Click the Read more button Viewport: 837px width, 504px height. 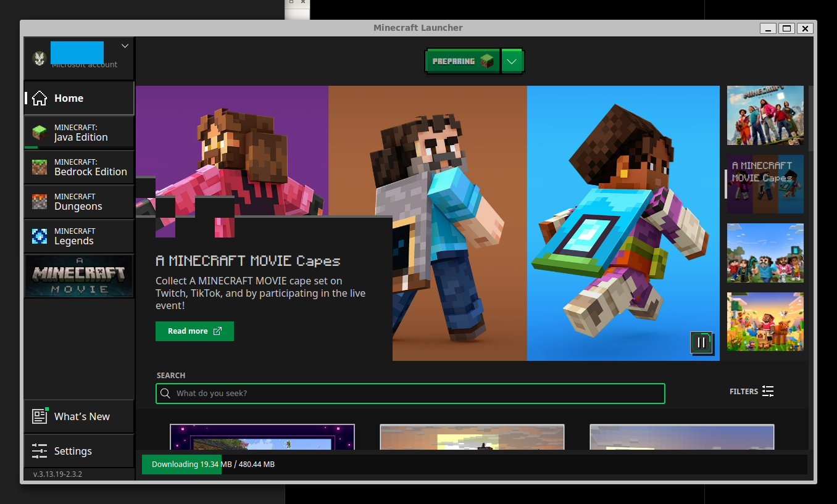point(194,331)
